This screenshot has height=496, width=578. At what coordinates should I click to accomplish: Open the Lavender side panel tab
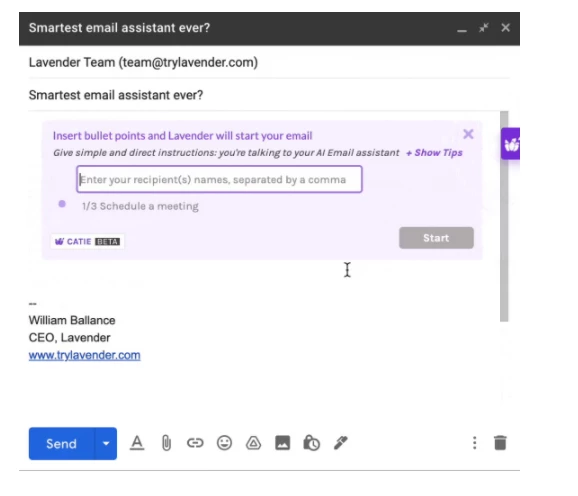[x=511, y=144]
